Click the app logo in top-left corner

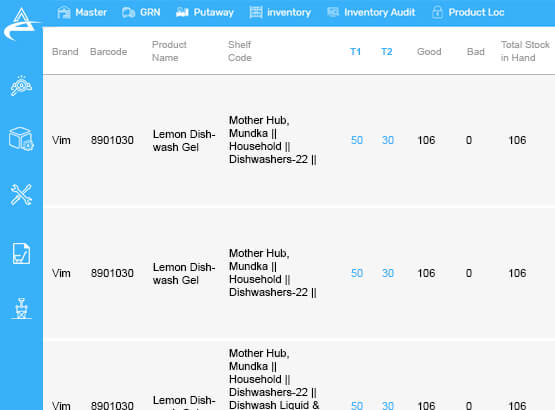21,24
